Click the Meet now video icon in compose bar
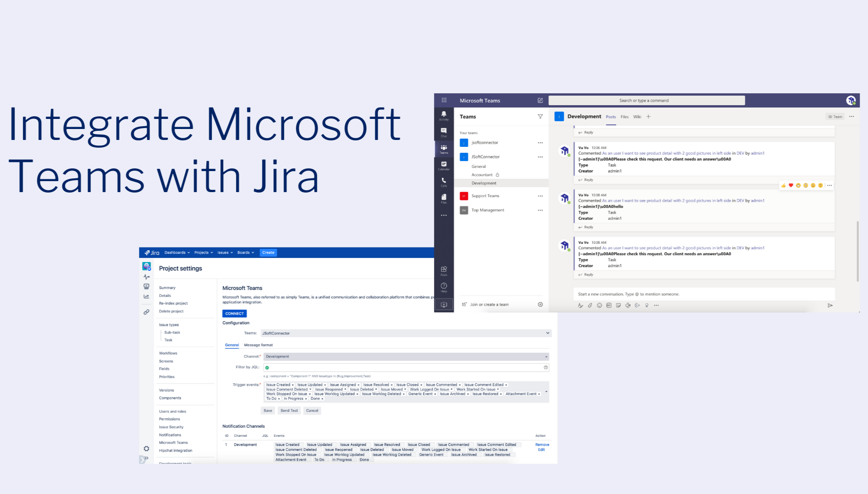The width and height of the screenshot is (868, 494). [x=628, y=305]
